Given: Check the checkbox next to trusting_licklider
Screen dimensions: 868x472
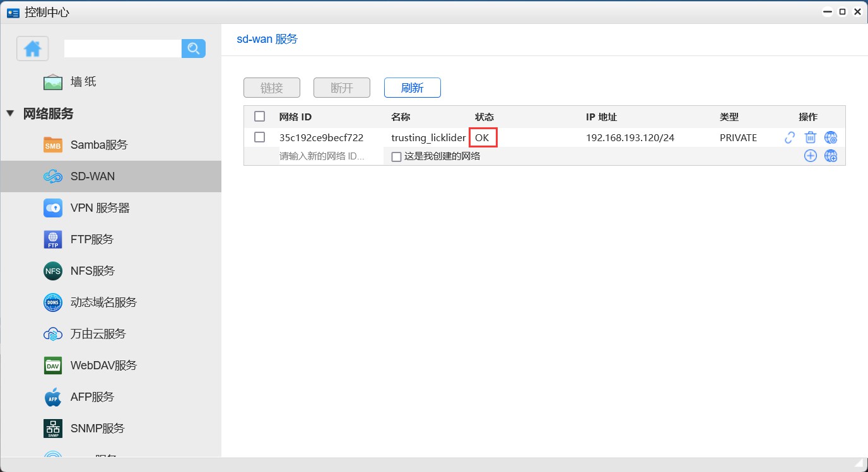Looking at the screenshot, I should click(261, 137).
